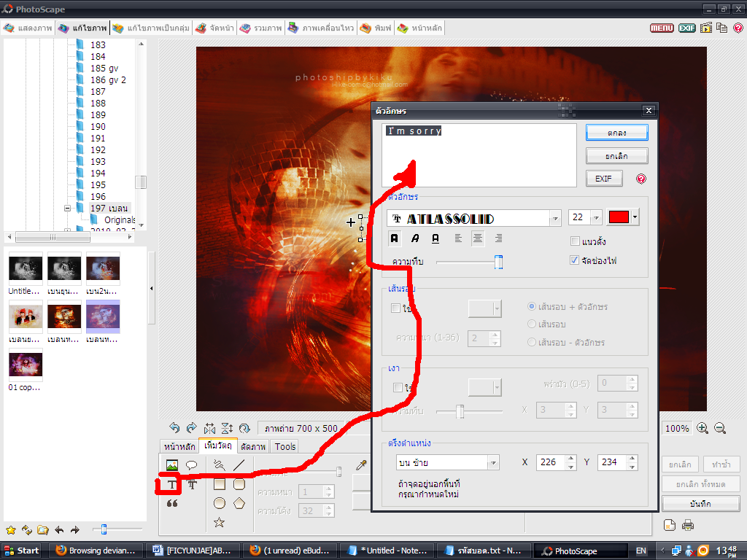Open the ATLASSOLID font dropdown

[555, 219]
